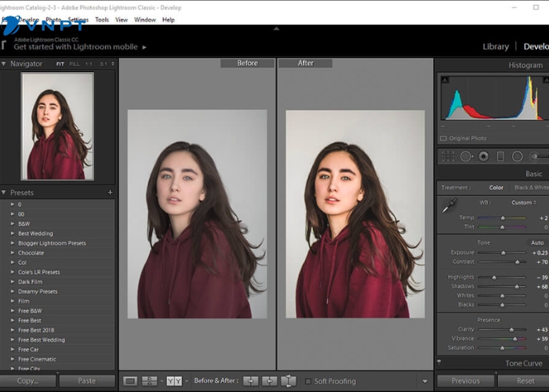Open the Window menu
This screenshot has width=549, height=392.
click(x=145, y=20)
